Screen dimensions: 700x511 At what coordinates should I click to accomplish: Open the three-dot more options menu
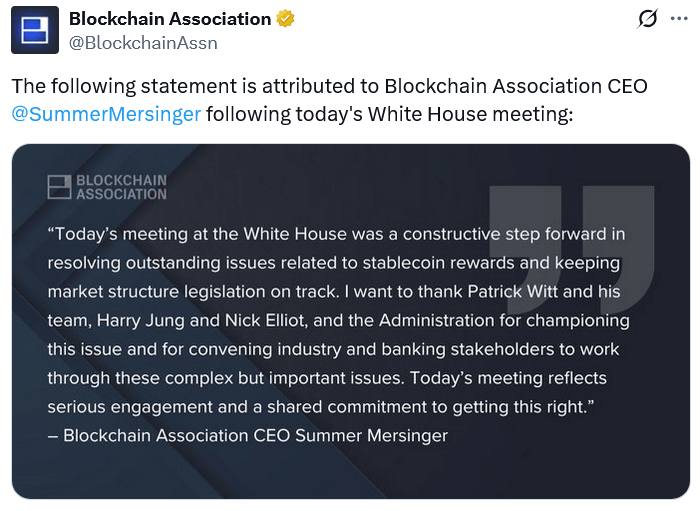click(680, 19)
